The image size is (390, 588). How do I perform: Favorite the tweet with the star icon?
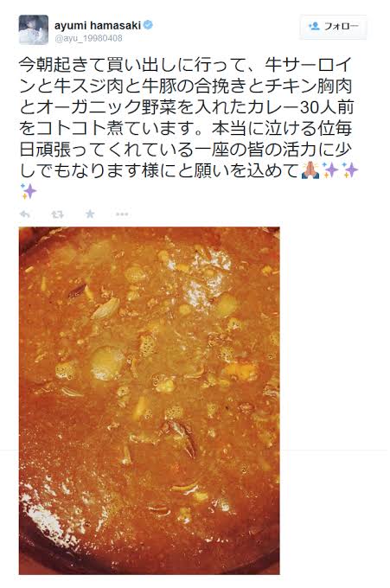tap(90, 214)
